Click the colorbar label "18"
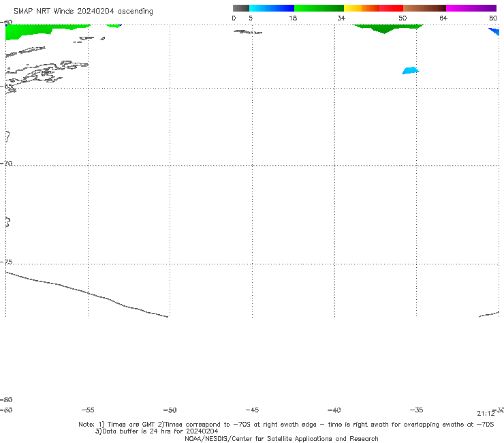The width and height of the screenshot is (504, 443). pyautogui.click(x=293, y=18)
